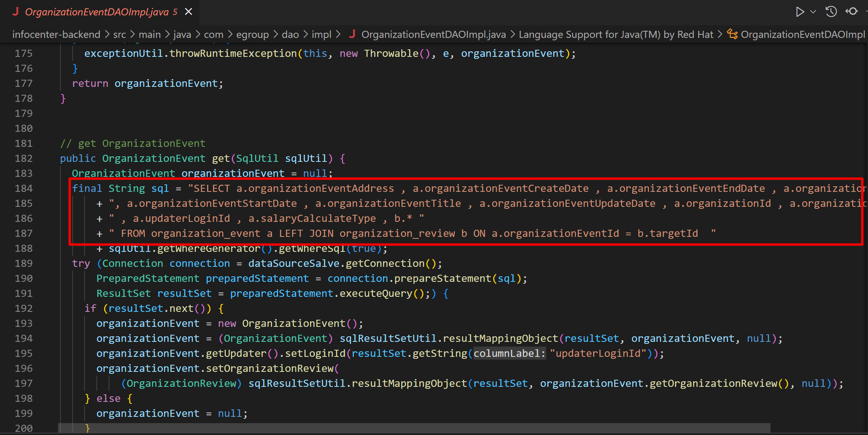The width and height of the screenshot is (868, 435).
Task: Expand the "impl" breadcrumb dropdown
Action: [x=321, y=34]
